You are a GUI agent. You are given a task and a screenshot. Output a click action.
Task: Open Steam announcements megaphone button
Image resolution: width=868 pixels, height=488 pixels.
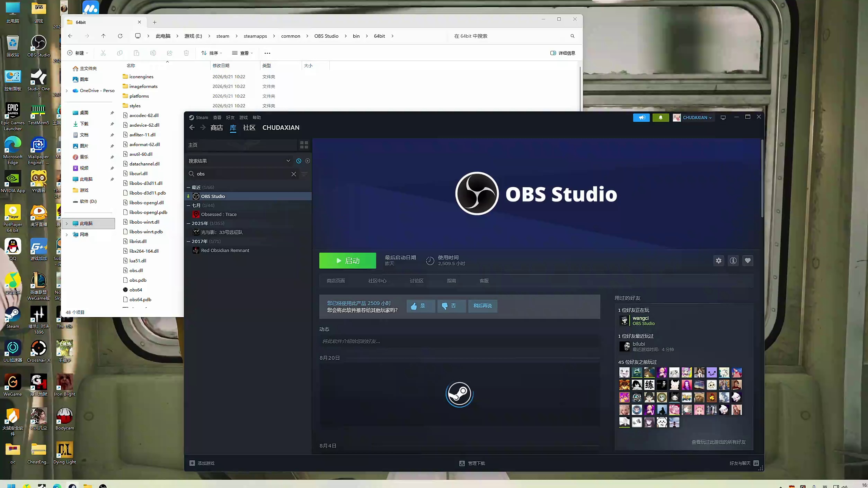point(641,118)
